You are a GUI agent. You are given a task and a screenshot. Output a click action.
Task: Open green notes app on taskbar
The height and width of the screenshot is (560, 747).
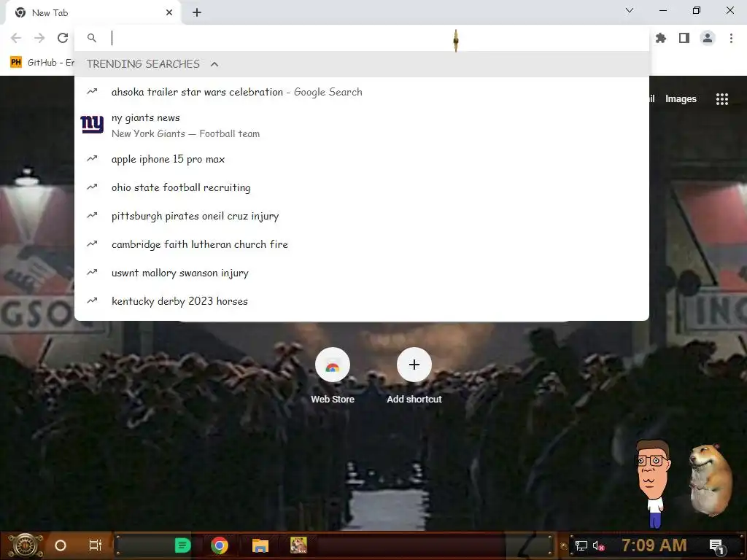[182, 545]
